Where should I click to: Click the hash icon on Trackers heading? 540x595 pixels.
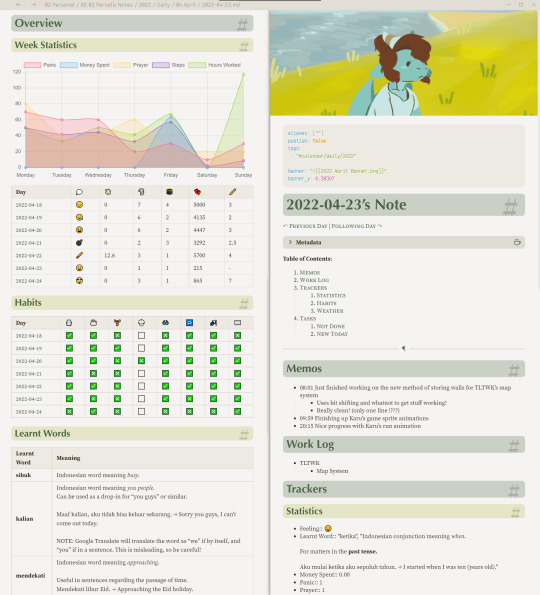tap(514, 490)
